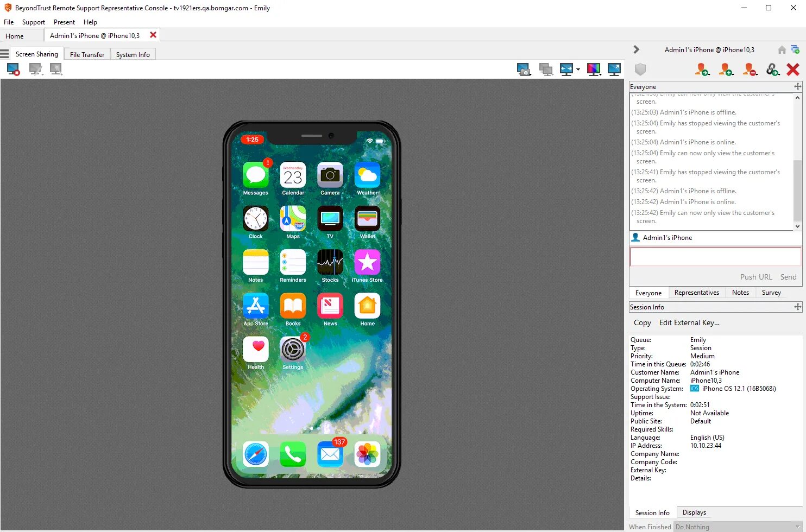Click the chat log scrollbar down arrow

(797, 226)
